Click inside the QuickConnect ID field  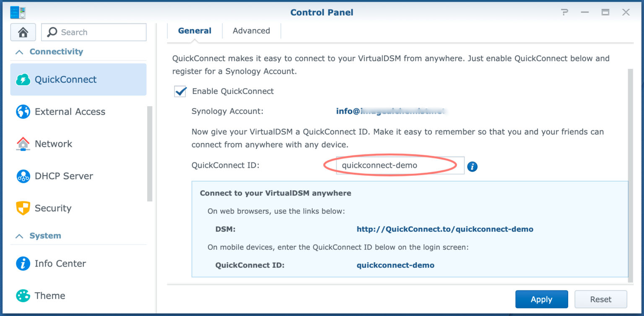point(398,165)
